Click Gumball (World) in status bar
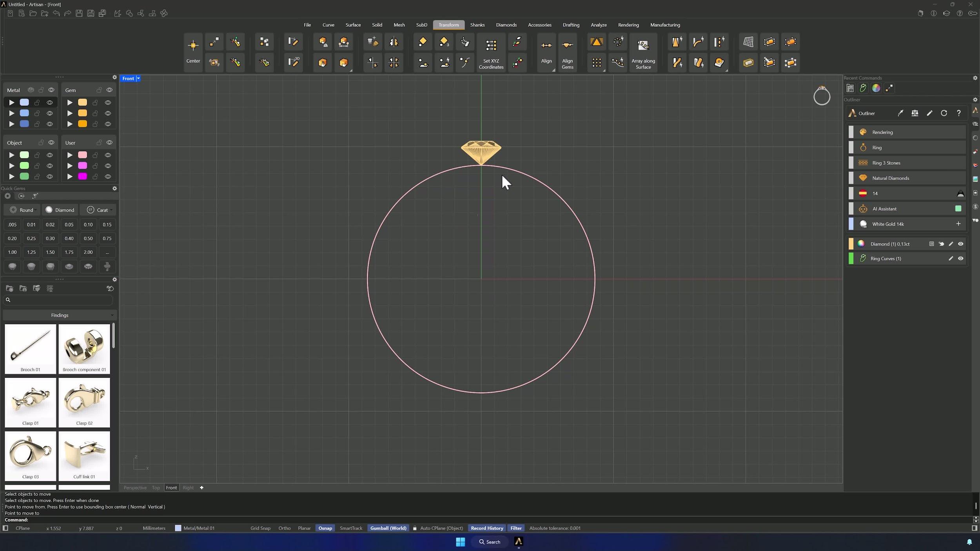The image size is (980, 551). point(388,528)
